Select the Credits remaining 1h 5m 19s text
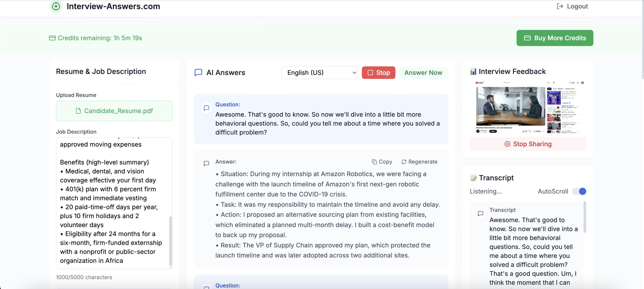 point(100,38)
